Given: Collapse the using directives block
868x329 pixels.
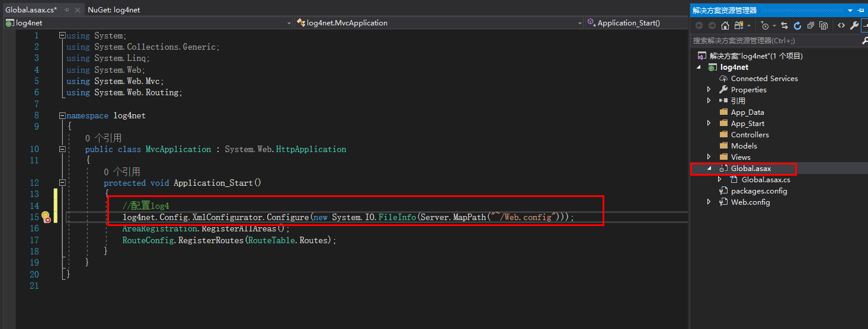Looking at the screenshot, I should tap(62, 36).
